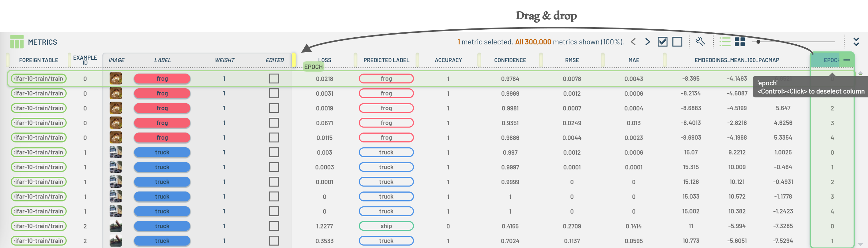
Task: Select the CONFIDENCE column header
Action: pos(510,60)
